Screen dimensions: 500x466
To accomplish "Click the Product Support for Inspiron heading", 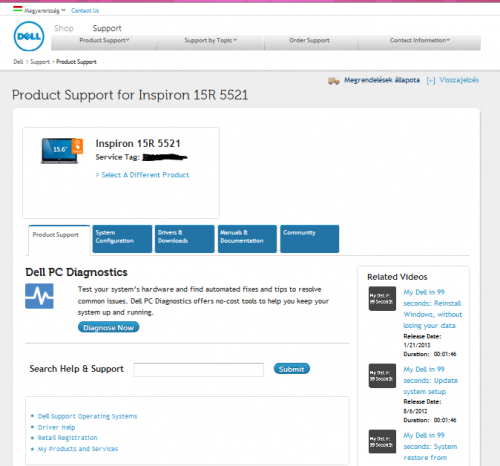I will point(130,95).
